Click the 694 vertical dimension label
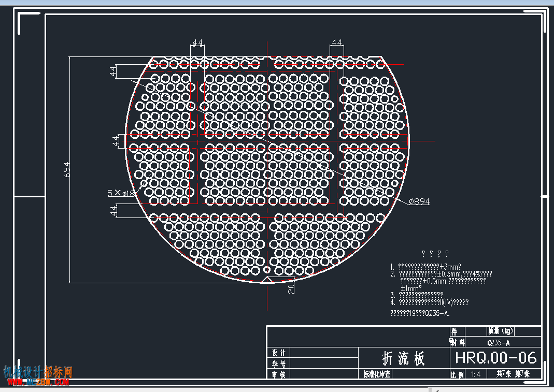This screenshot has height=392, width=554. [x=66, y=170]
